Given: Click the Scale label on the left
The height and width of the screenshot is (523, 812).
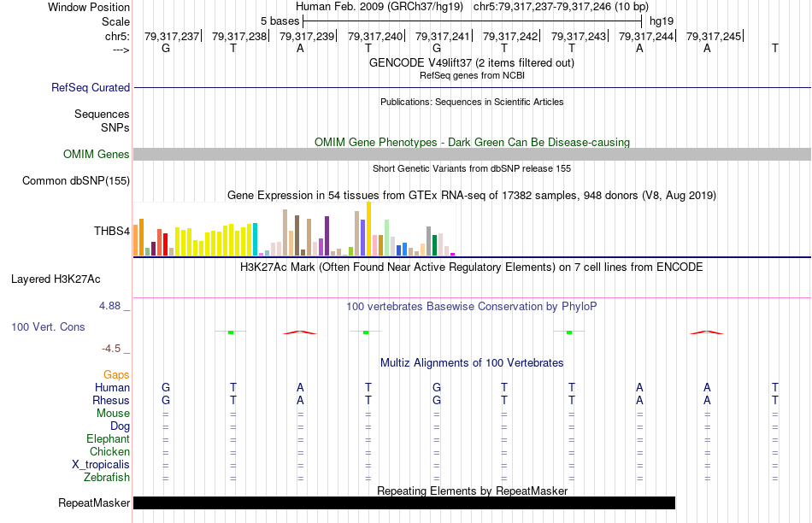Looking at the screenshot, I should point(115,21).
